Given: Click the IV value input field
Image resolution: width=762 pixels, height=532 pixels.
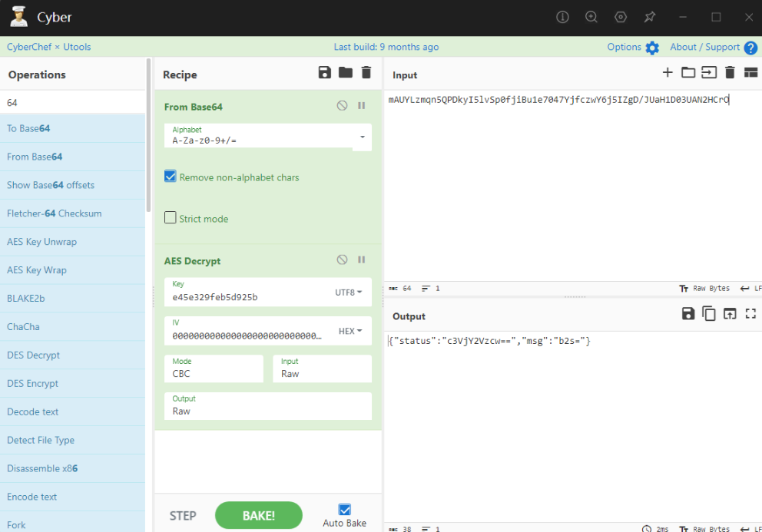Looking at the screenshot, I should (x=247, y=335).
